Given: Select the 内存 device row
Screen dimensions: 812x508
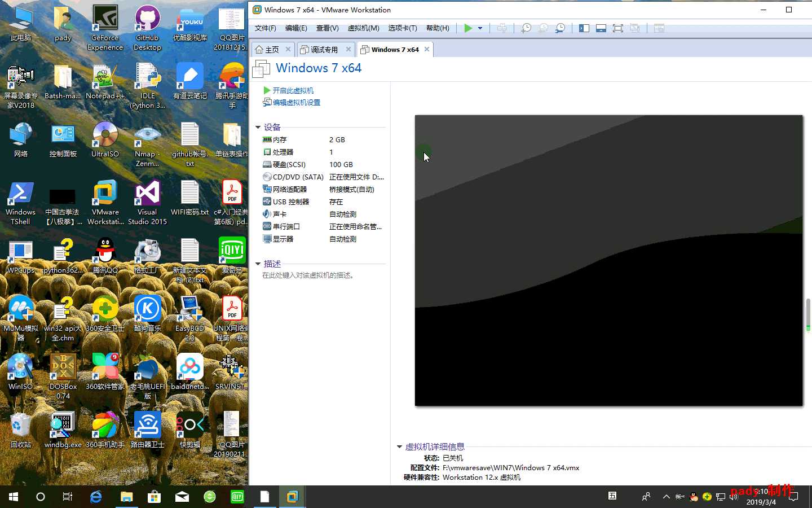Looking at the screenshot, I should tap(324, 139).
